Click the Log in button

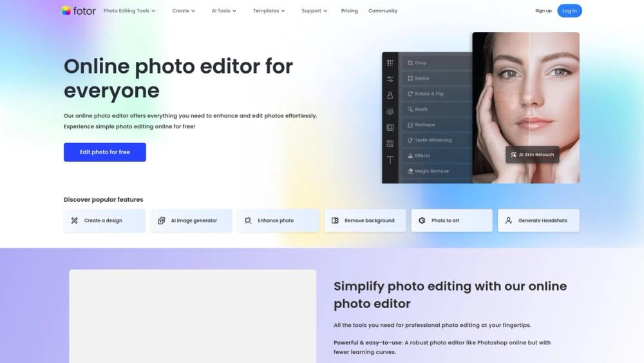pyautogui.click(x=569, y=11)
